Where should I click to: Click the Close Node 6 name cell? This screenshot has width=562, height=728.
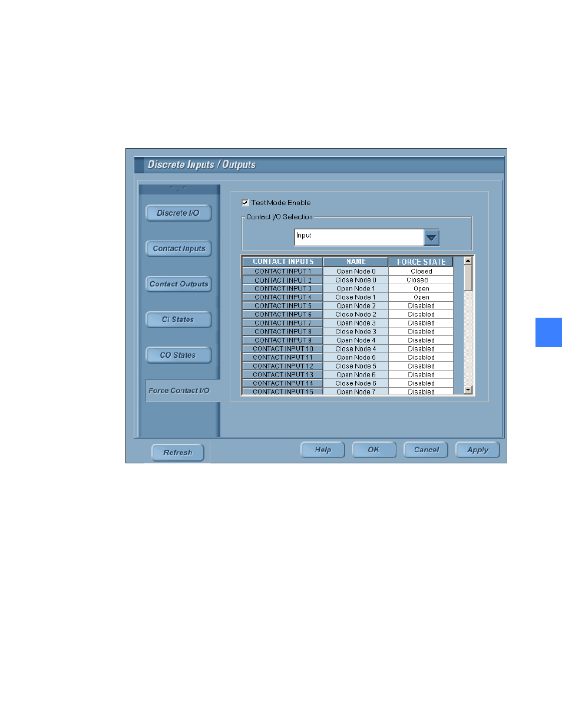pyautogui.click(x=356, y=383)
